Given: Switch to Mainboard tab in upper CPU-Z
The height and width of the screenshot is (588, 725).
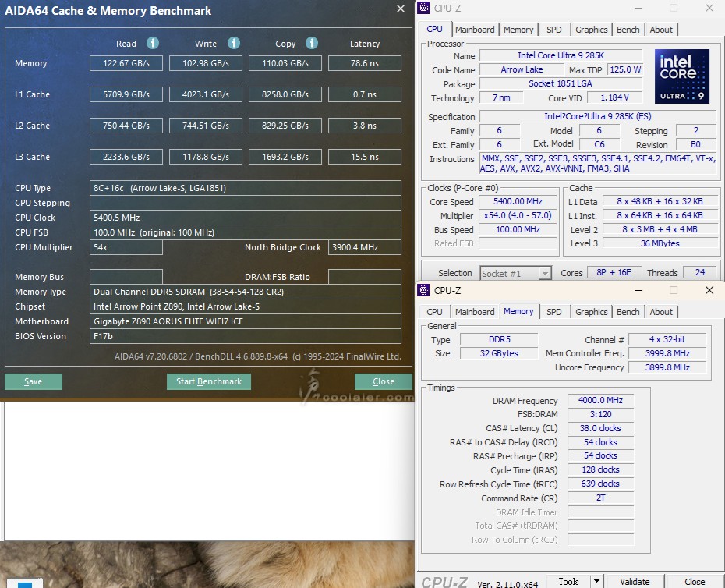Looking at the screenshot, I should pos(475,30).
